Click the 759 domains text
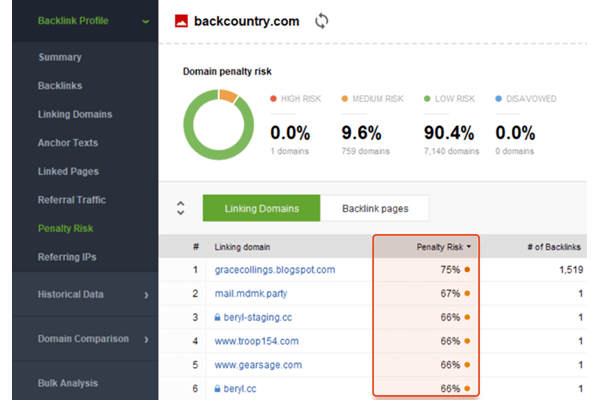The width and height of the screenshot is (600, 400). tap(365, 151)
